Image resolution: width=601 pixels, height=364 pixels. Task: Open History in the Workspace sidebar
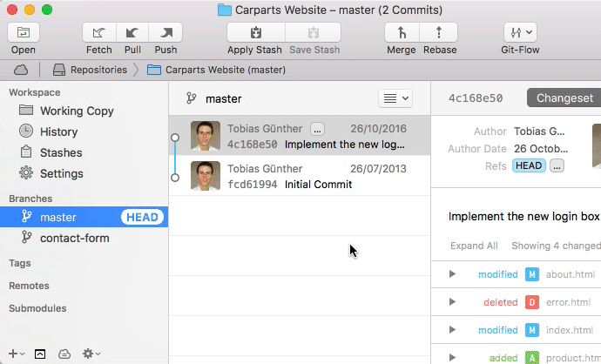[58, 131]
